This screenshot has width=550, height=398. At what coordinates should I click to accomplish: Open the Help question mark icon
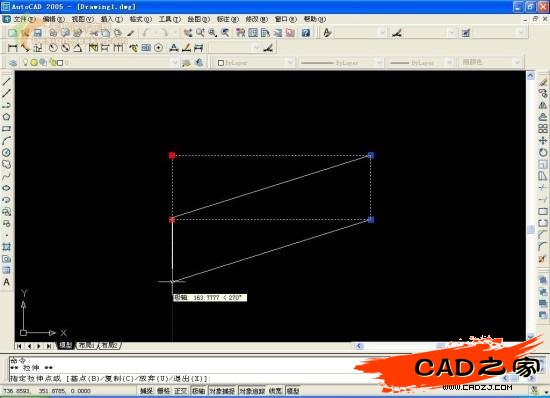click(x=306, y=33)
